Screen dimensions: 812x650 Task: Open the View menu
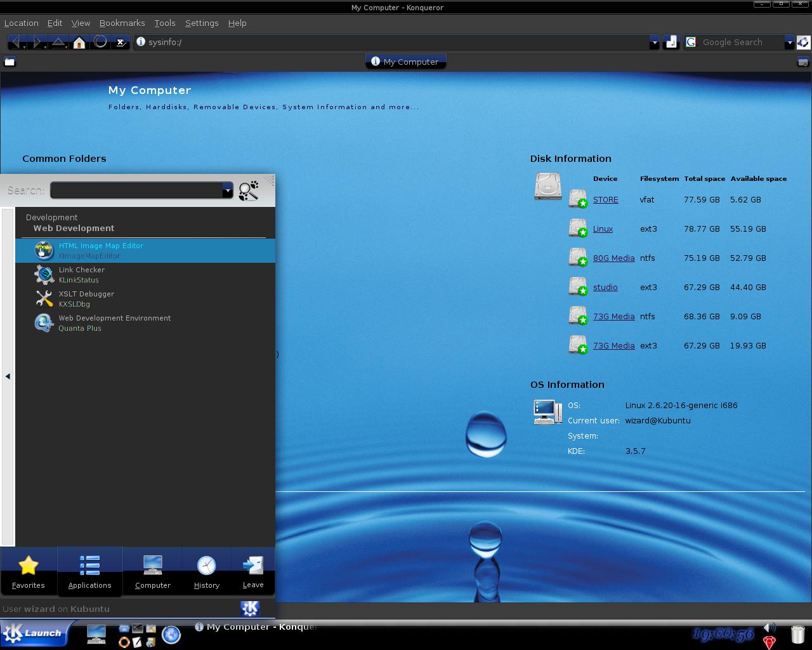click(81, 23)
